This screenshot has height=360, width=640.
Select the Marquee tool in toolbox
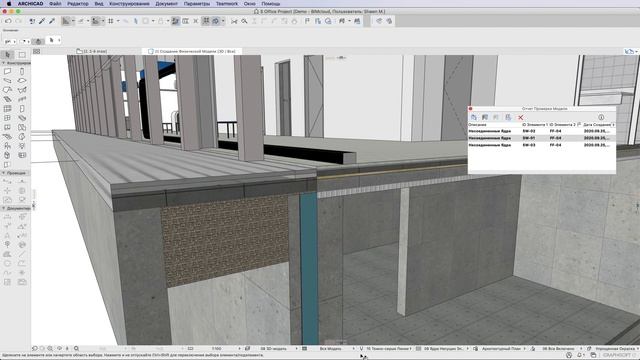click(22, 55)
